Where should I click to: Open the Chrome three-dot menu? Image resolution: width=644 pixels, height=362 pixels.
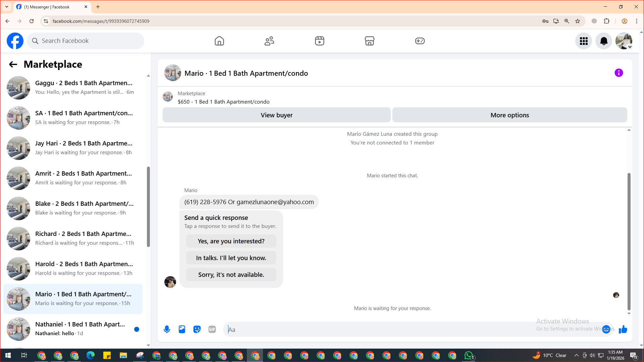click(x=637, y=21)
